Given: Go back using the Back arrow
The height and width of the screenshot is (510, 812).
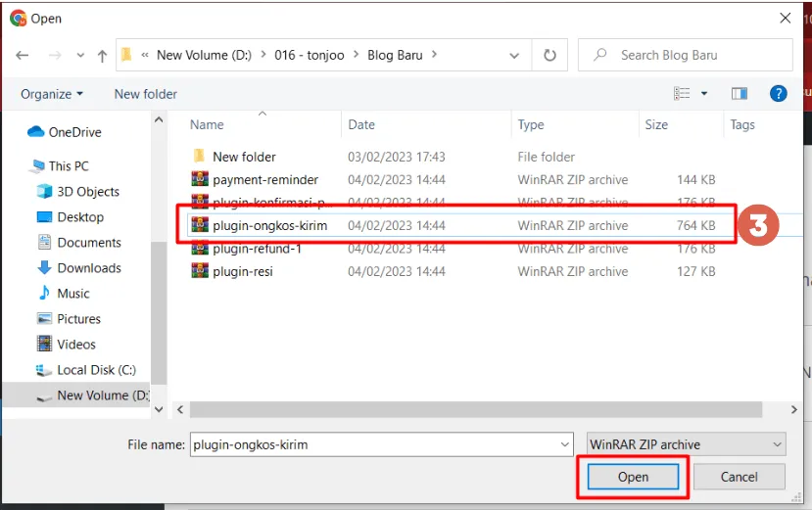Looking at the screenshot, I should tap(23, 55).
